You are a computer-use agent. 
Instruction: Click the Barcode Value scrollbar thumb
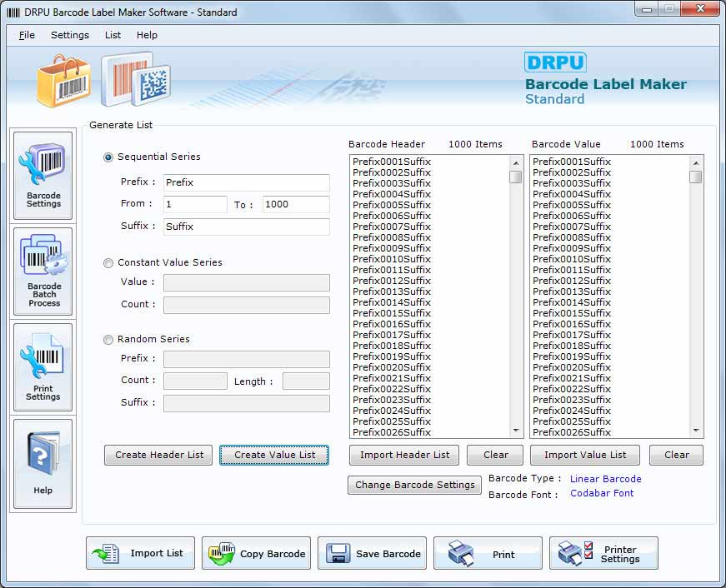click(x=695, y=177)
